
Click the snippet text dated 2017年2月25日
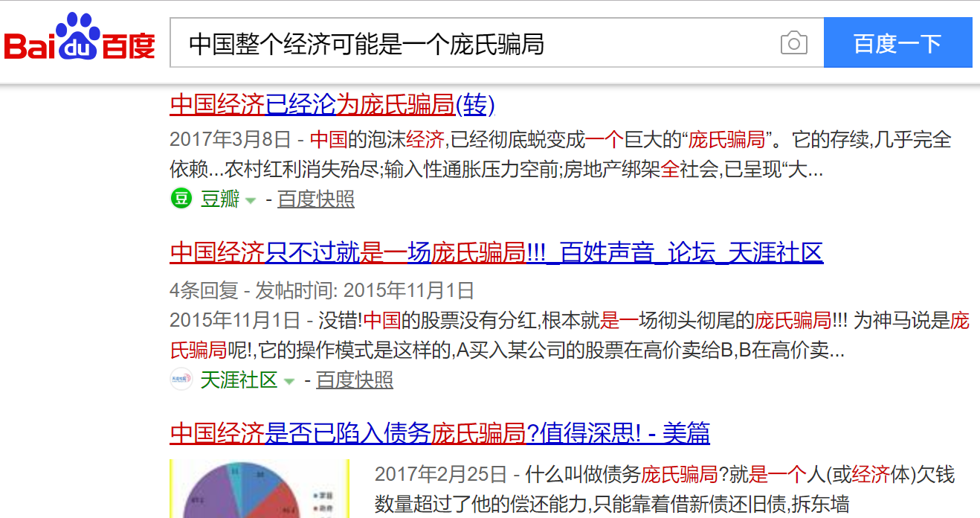tap(664, 489)
